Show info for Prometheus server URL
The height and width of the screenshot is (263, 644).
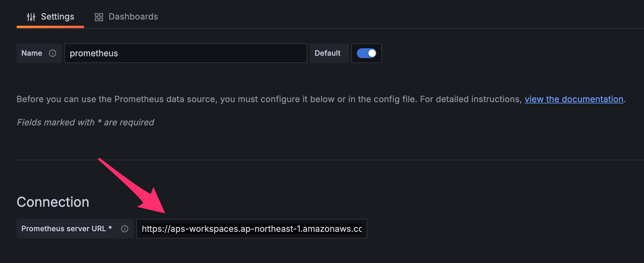point(125,229)
